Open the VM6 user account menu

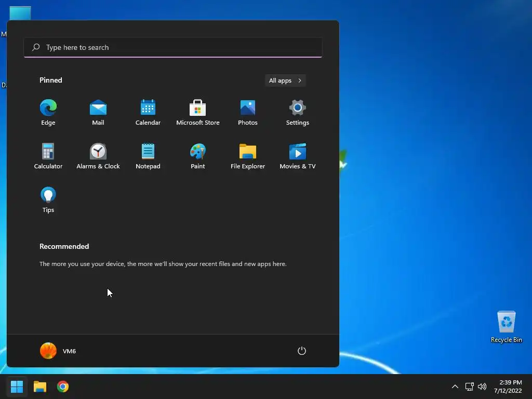click(58, 351)
